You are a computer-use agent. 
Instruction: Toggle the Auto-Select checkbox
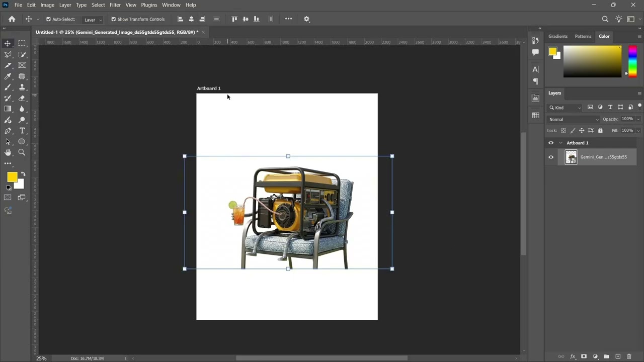[49, 19]
